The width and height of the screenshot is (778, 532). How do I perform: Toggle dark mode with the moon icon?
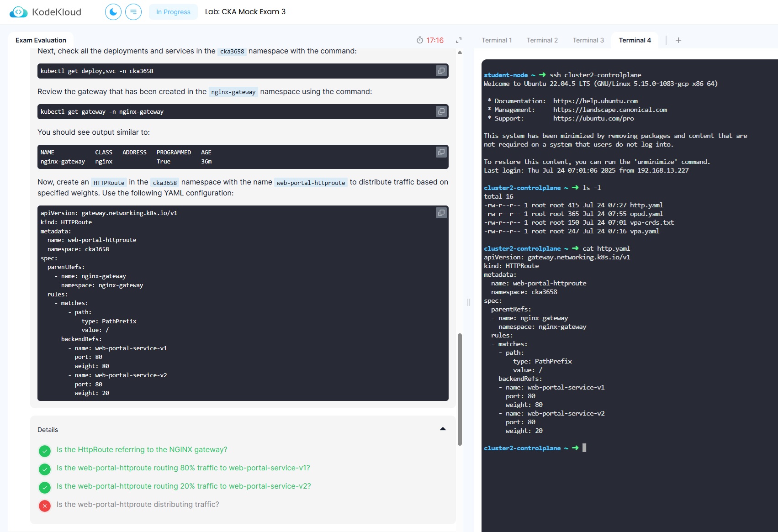pos(113,12)
